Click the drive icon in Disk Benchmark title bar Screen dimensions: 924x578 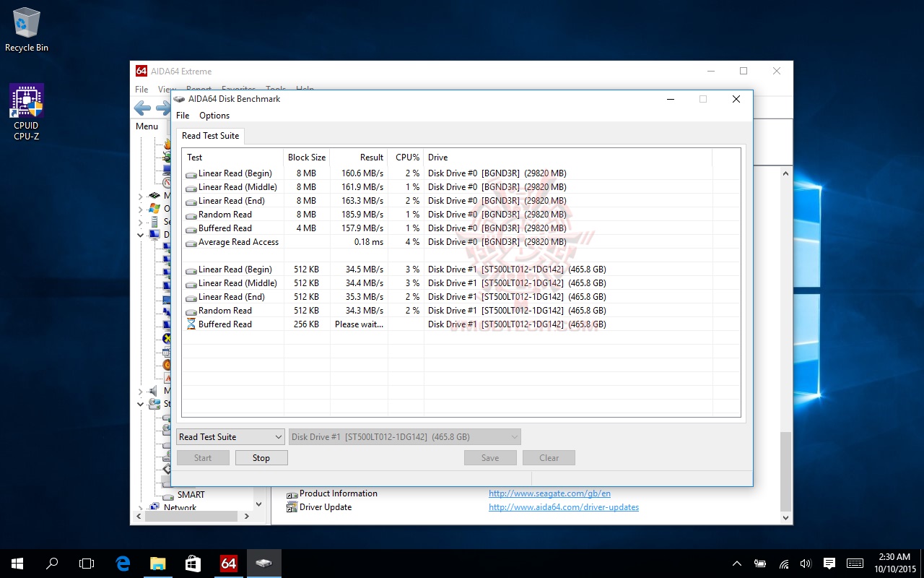click(x=180, y=99)
